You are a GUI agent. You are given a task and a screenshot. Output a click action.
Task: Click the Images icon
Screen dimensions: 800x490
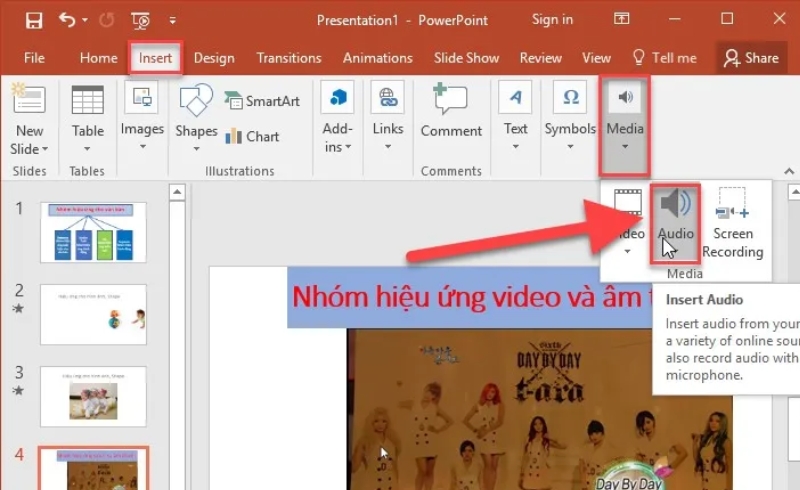(142, 97)
